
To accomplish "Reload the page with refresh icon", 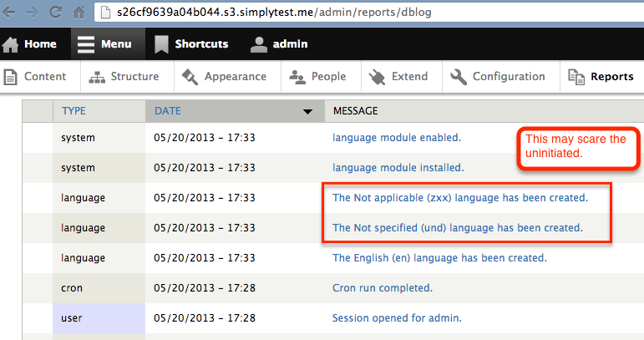I will 55,13.
